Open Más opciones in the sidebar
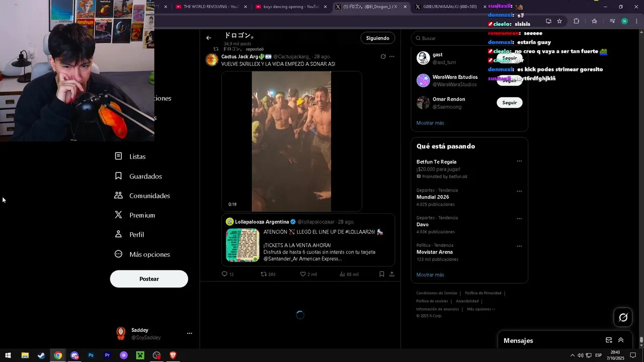 (142, 254)
